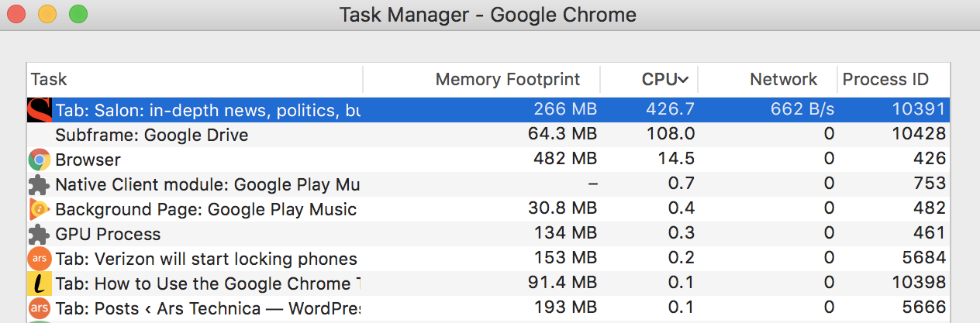The image size is (980, 323).
Task: Click the Chrome Browser process icon
Action: (39, 160)
